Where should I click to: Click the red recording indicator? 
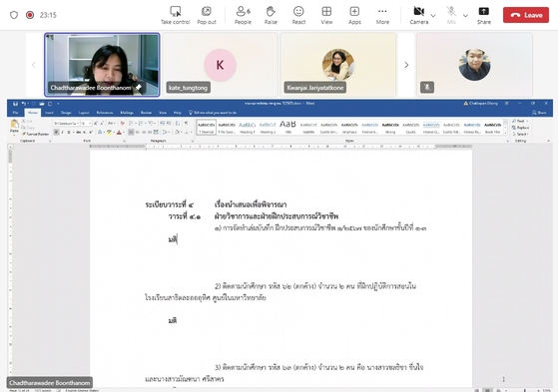click(30, 15)
